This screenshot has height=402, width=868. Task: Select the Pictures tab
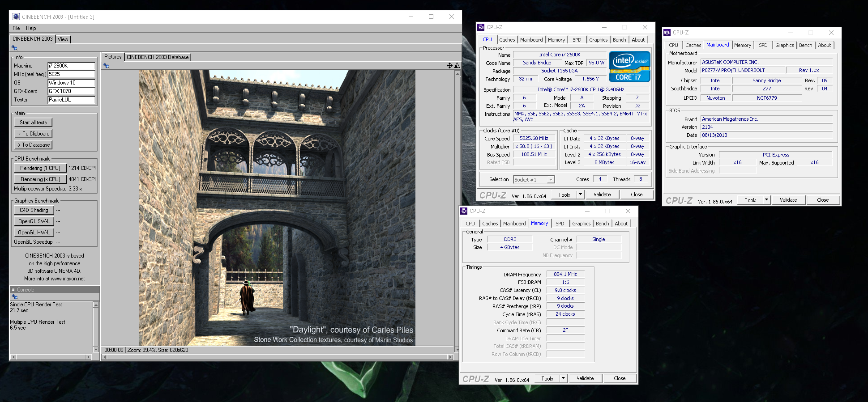click(x=113, y=57)
